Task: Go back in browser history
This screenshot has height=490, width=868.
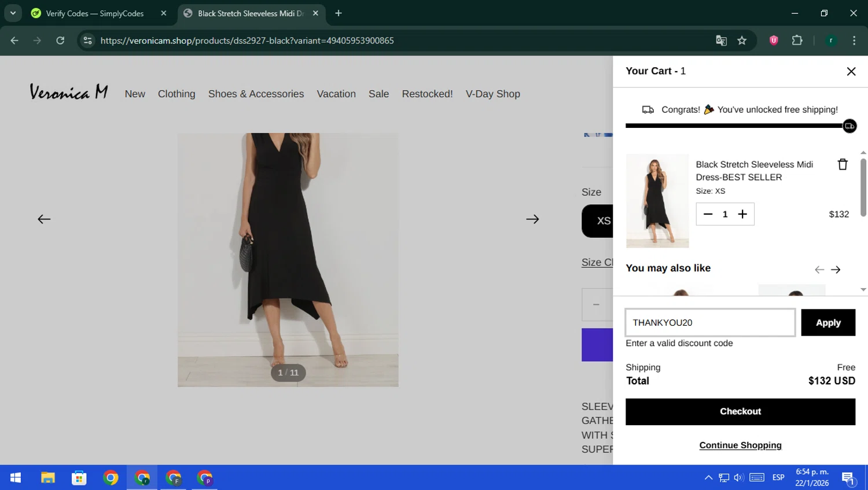Action: pyautogui.click(x=14, y=40)
